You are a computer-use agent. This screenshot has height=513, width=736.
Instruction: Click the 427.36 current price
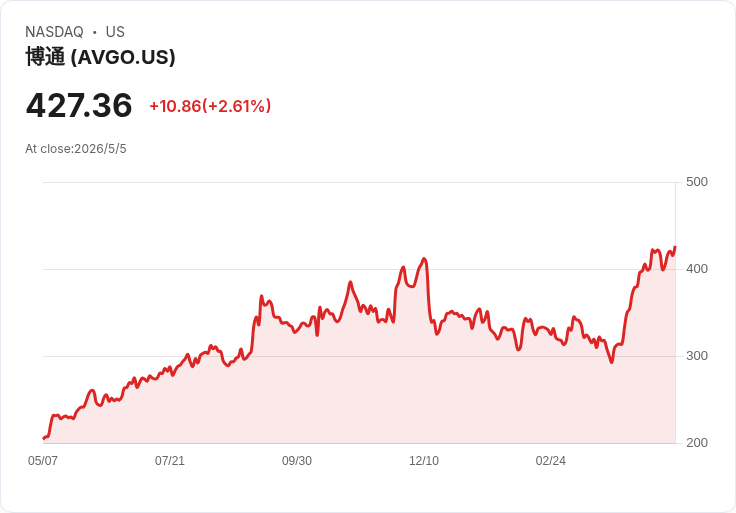[79, 105]
